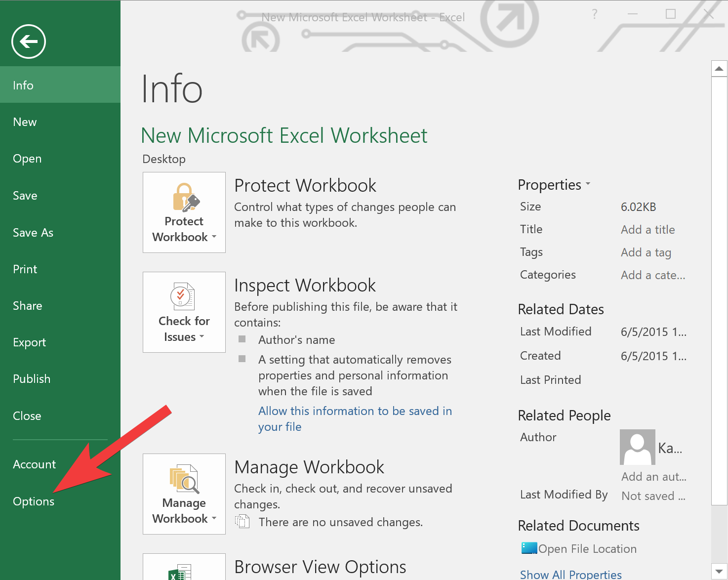Click the Browser View Options Excel icon

[184, 567]
